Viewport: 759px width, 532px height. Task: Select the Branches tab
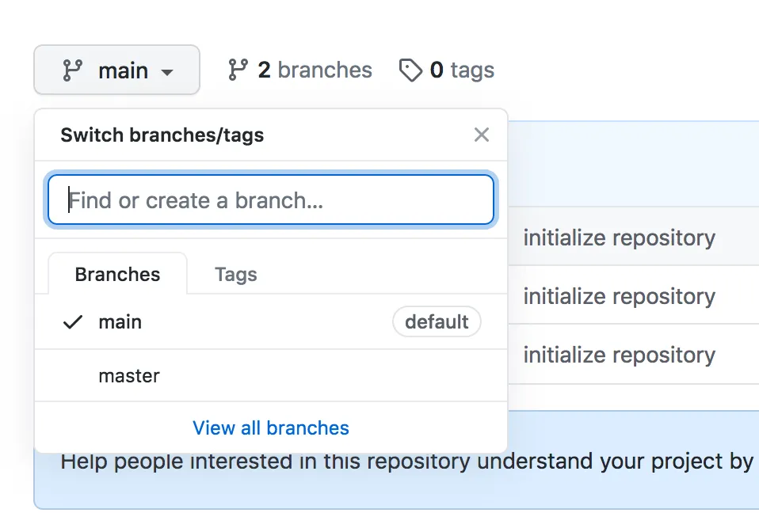pyautogui.click(x=116, y=274)
